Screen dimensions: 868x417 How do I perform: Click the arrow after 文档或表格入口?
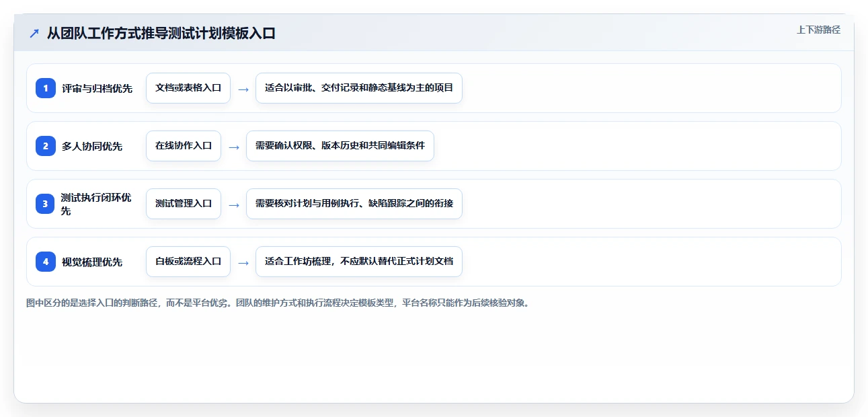[243, 89]
